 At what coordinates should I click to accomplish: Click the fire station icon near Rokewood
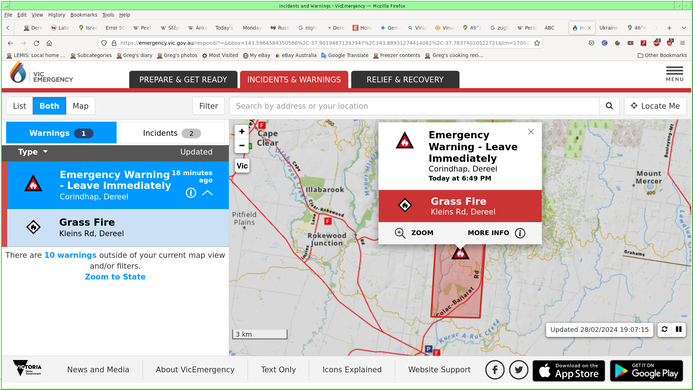[327, 221]
